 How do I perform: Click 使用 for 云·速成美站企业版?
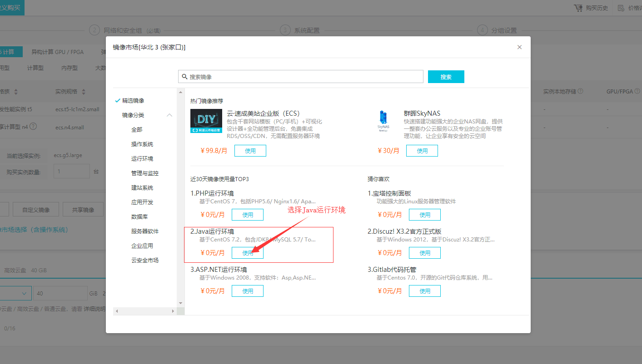pos(250,151)
